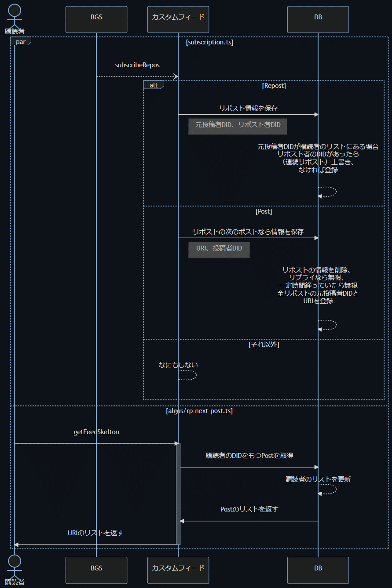Click the 'alt' frame label tag
Image resolution: width=392 pixels, height=588 pixels.
pyautogui.click(x=154, y=85)
